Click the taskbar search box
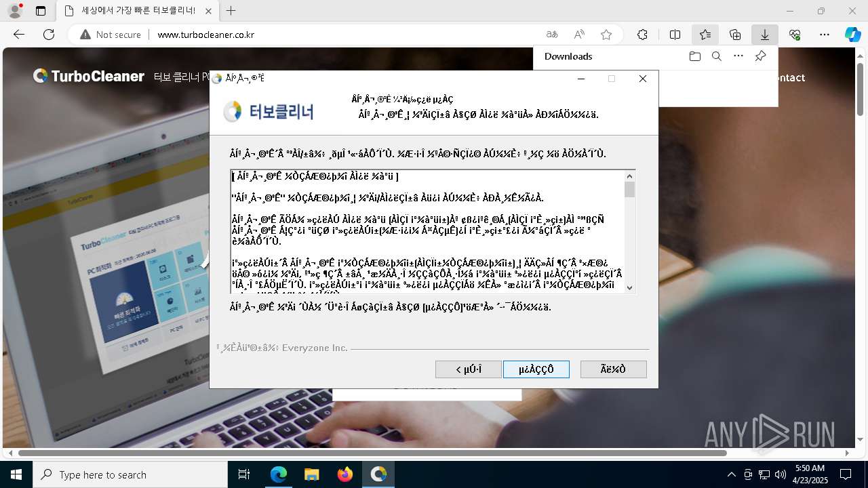The image size is (868, 488). (x=130, y=474)
